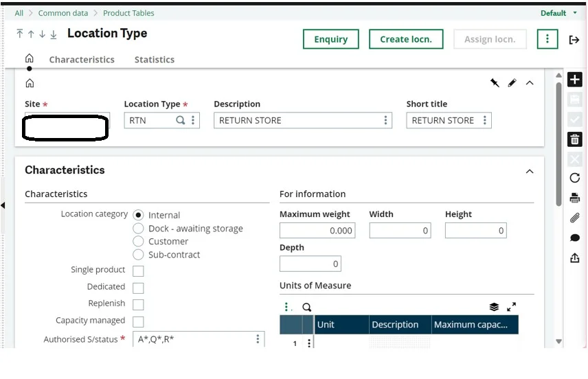Click the home icon in header section

[x=30, y=83]
